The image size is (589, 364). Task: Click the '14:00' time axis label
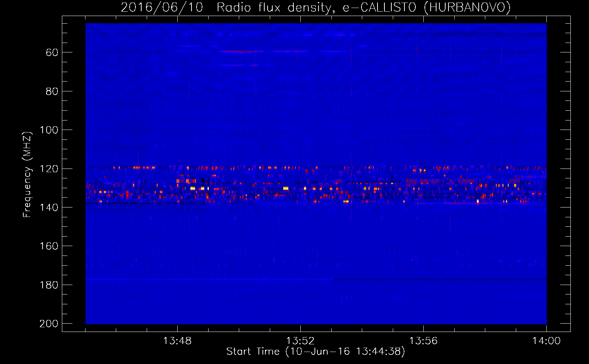click(x=546, y=341)
